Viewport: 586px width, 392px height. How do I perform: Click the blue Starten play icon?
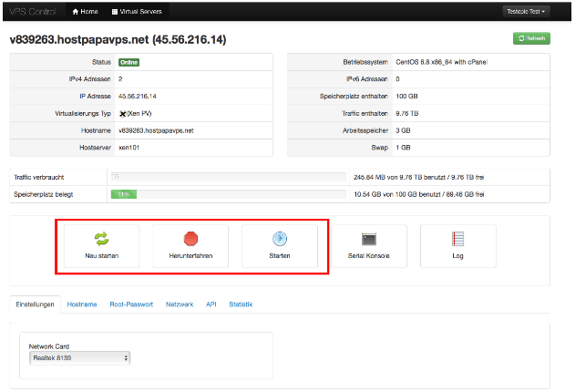pos(280,239)
